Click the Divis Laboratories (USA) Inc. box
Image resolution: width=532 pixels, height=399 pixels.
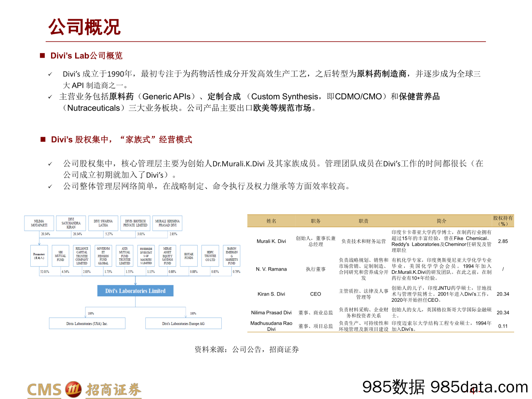point(87,323)
